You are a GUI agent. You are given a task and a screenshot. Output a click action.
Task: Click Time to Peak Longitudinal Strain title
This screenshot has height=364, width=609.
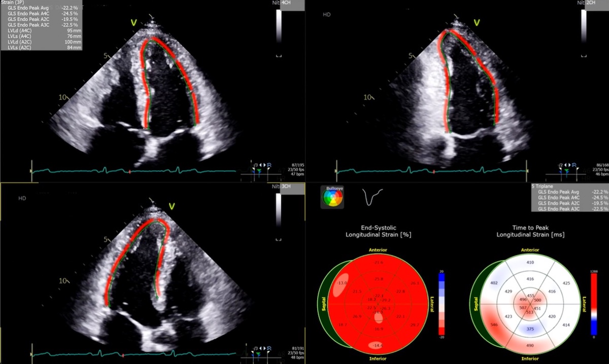click(x=531, y=231)
